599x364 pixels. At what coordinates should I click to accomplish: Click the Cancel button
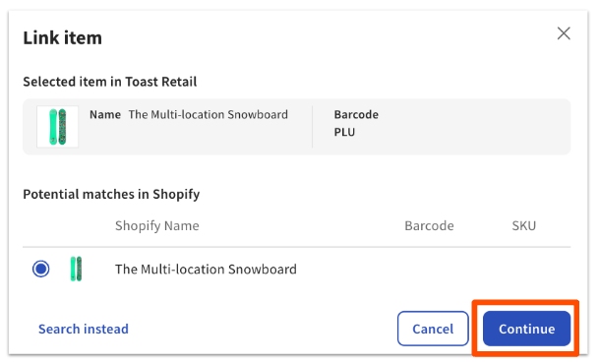[433, 329]
